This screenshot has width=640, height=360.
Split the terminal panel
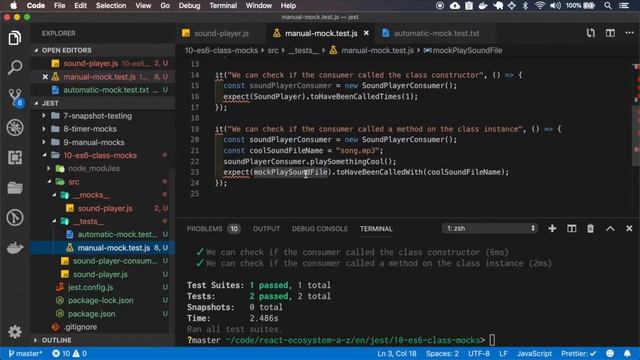571,229
